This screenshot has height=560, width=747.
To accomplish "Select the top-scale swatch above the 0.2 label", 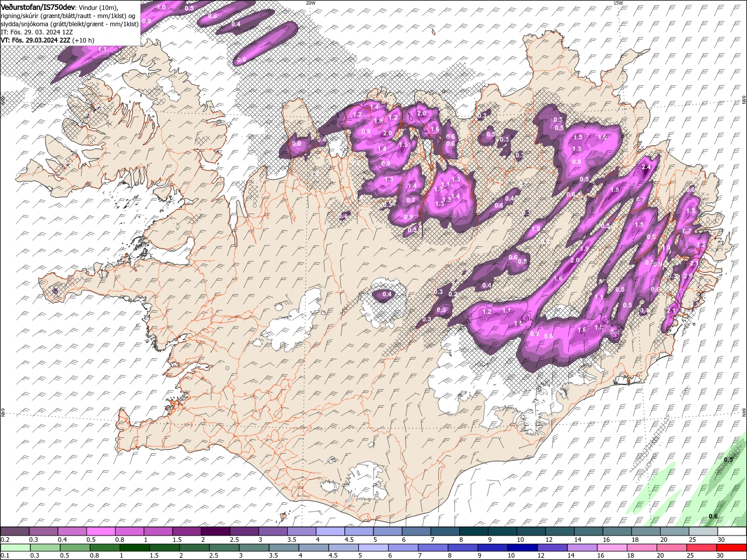I will click(15, 531).
